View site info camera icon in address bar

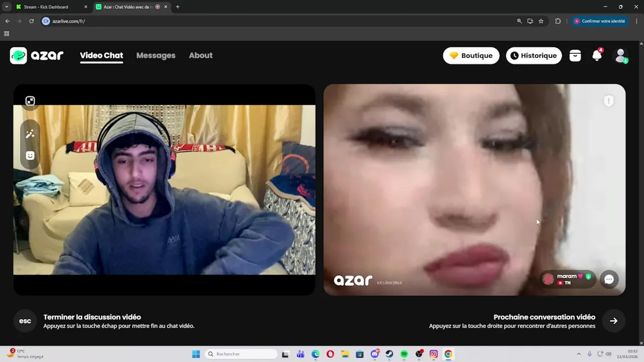(46, 21)
